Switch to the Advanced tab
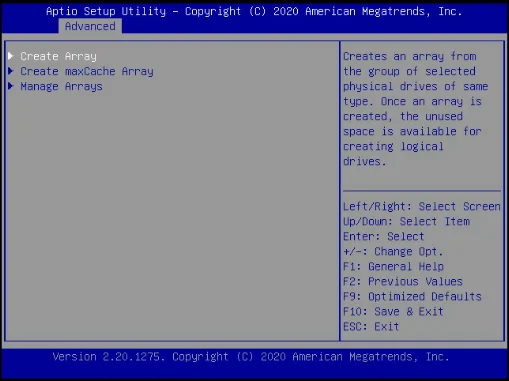 (90, 26)
